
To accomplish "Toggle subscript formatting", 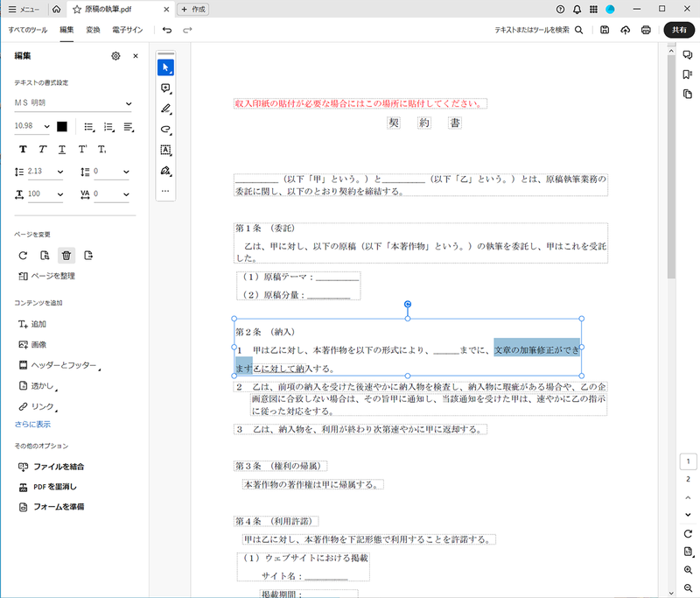I will coord(102,149).
